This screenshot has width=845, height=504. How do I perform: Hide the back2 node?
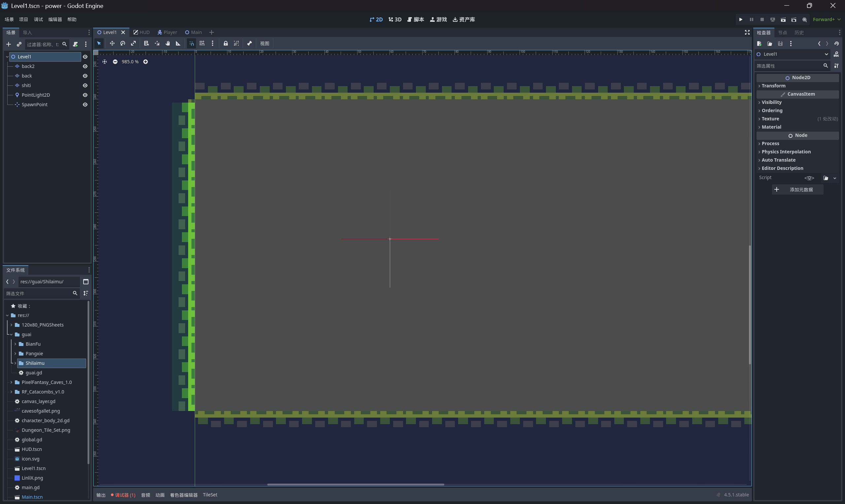(85, 66)
